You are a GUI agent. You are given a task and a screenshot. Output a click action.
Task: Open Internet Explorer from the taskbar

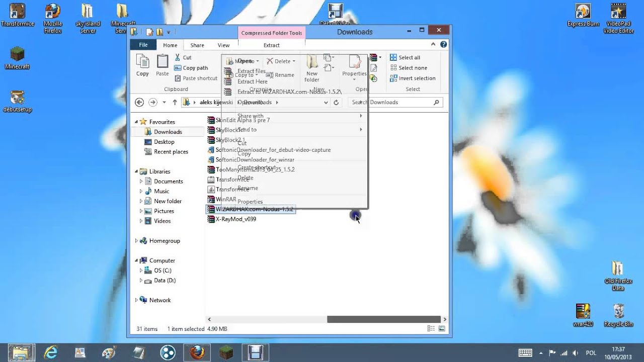pyautogui.click(x=50, y=353)
